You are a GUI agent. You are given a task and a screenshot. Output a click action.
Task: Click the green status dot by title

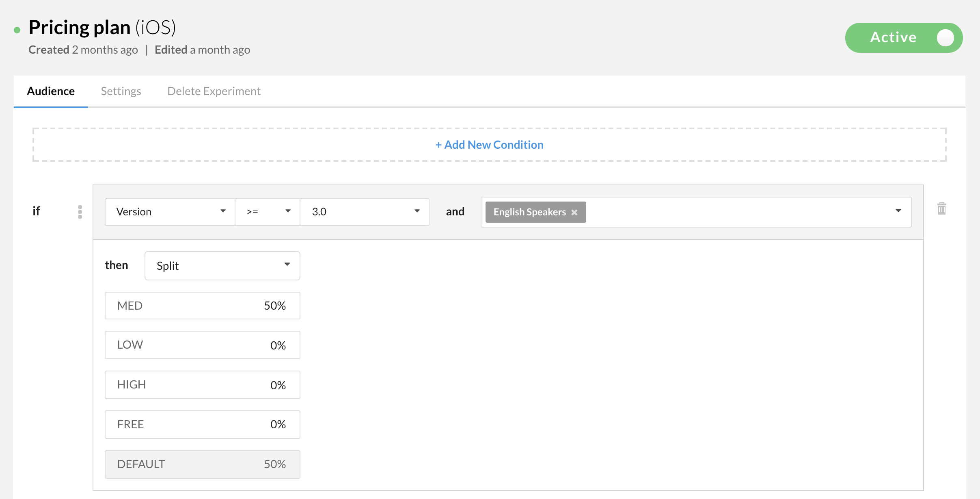coord(17,30)
